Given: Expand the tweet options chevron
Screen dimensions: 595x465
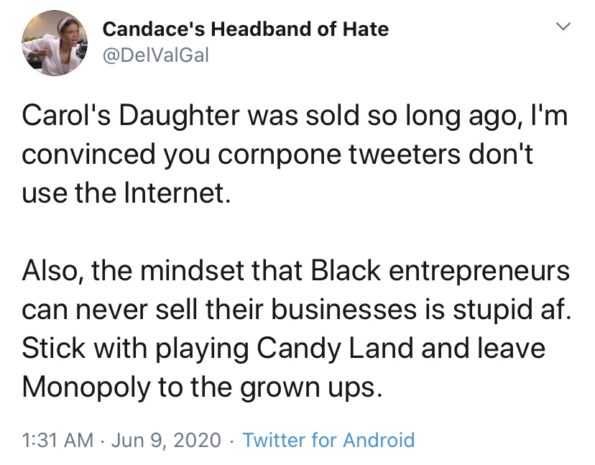Looking at the screenshot, I should (564, 26).
